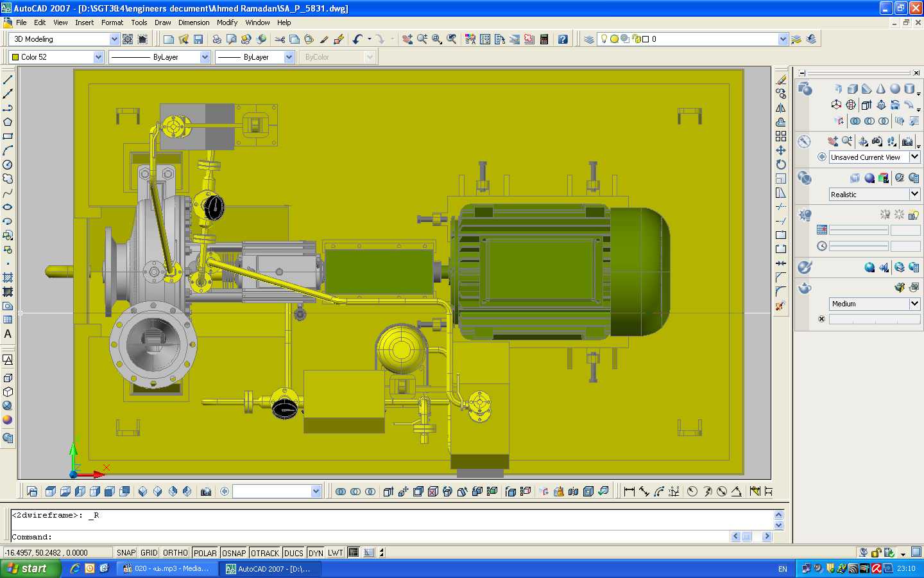Click the Undo arrow icon
Viewport: 924px width, 578px height.
[x=358, y=39]
